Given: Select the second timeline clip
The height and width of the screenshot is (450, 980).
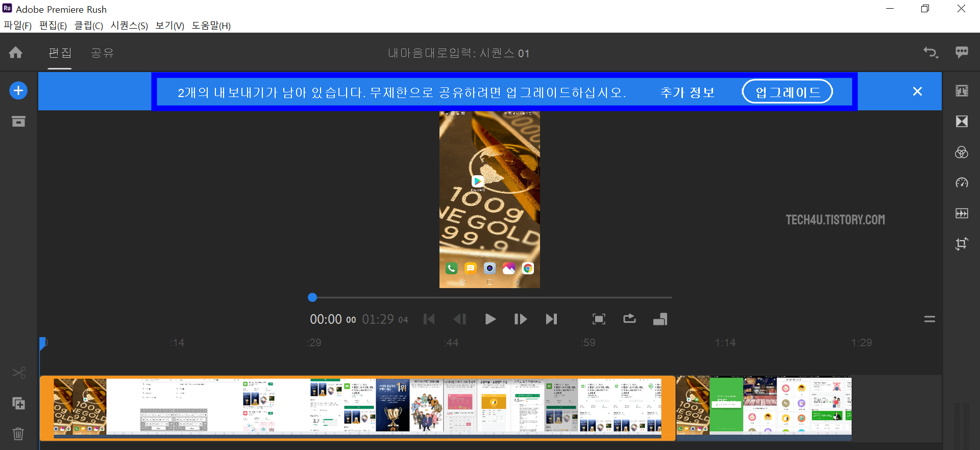Looking at the screenshot, I should coord(764,408).
